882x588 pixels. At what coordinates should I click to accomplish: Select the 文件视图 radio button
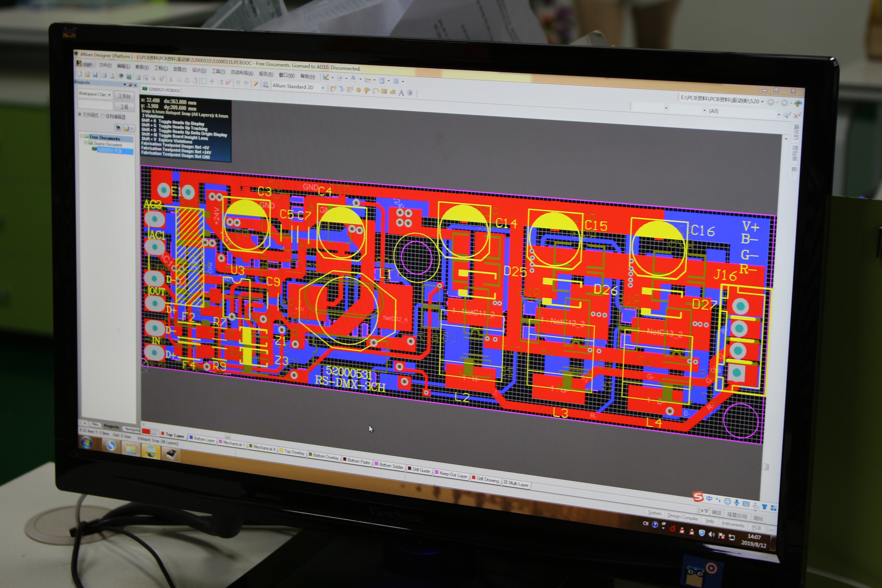80,114
